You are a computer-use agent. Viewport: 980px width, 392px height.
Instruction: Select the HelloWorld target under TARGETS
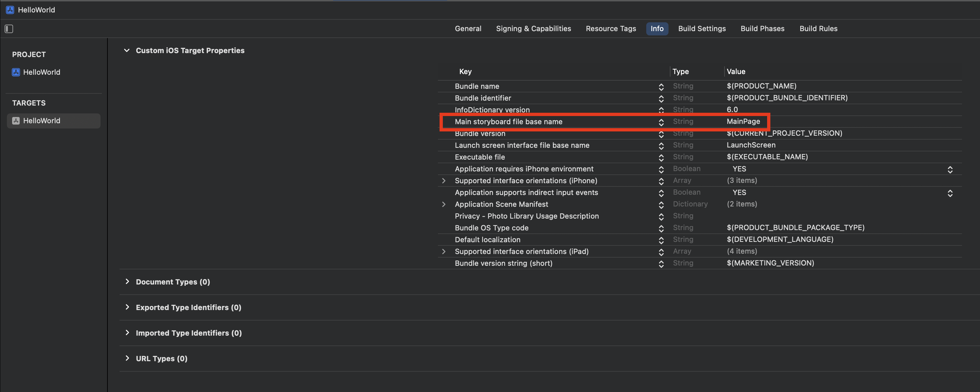tap(41, 121)
